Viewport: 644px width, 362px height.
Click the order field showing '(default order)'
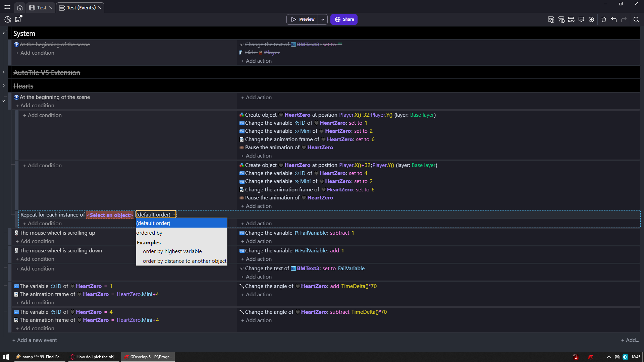tap(156, 215)
